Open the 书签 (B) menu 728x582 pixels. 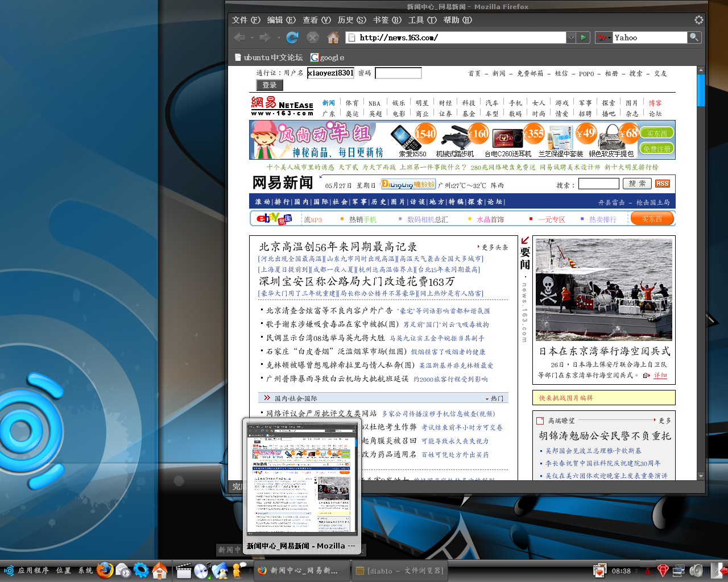click(387, 20)
